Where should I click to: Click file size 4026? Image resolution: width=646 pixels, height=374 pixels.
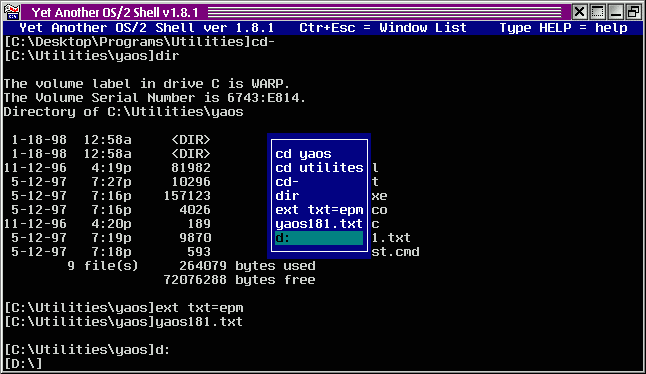(195, 210)
